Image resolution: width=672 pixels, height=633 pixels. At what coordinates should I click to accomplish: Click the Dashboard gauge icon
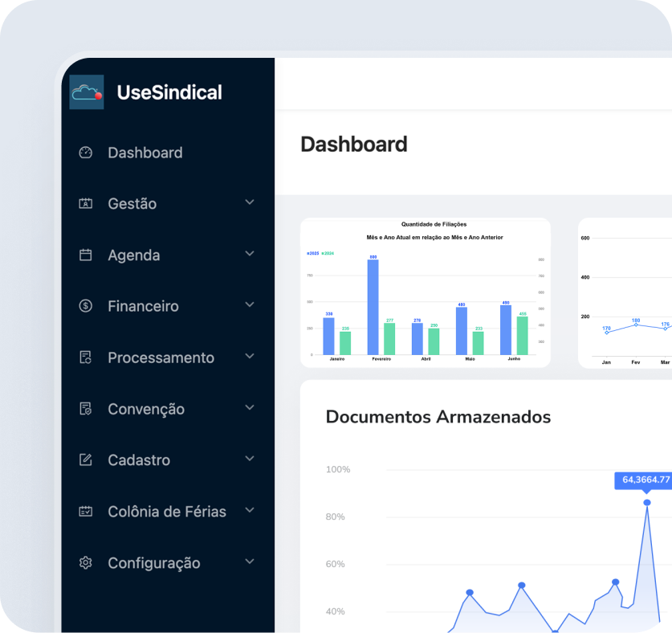[x=86, y=153]
